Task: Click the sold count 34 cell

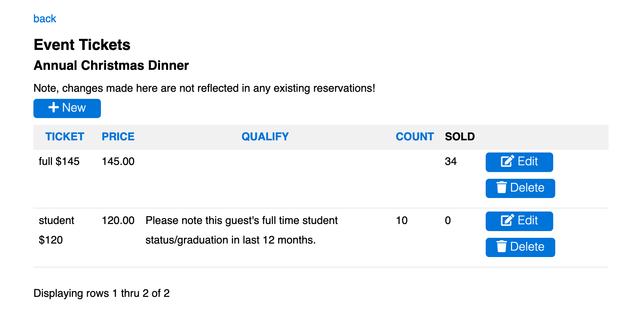Action: 451,161
